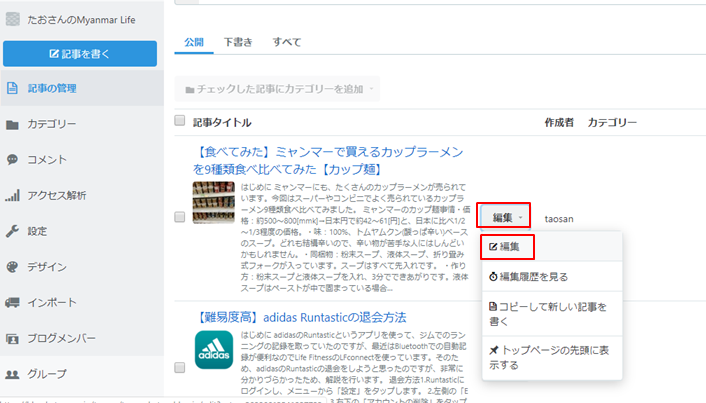Select コピーして新しい記事を書く from the menu

552,314
